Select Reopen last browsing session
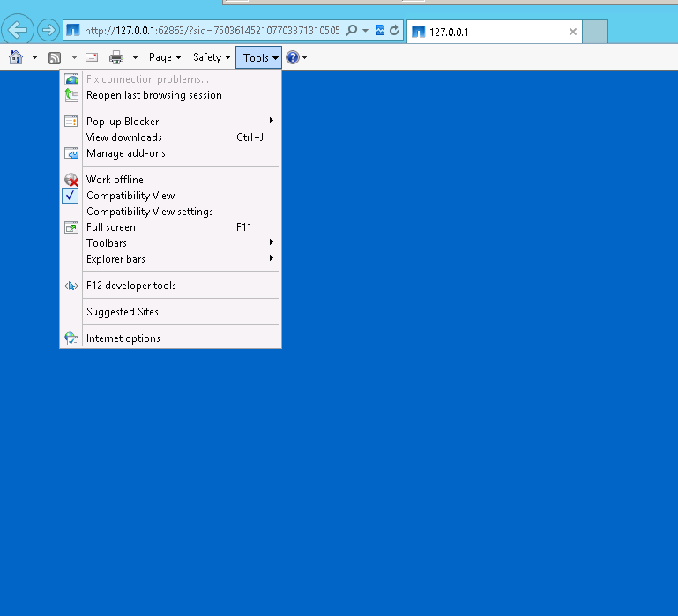The image size is (678, 616). [170, 95]
